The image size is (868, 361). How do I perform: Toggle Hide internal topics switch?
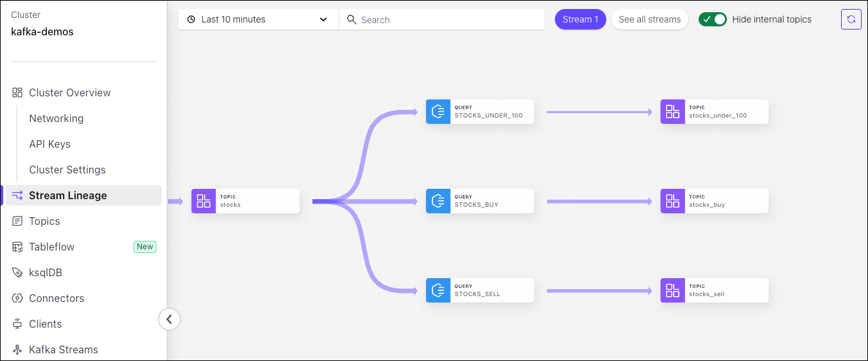713,19
